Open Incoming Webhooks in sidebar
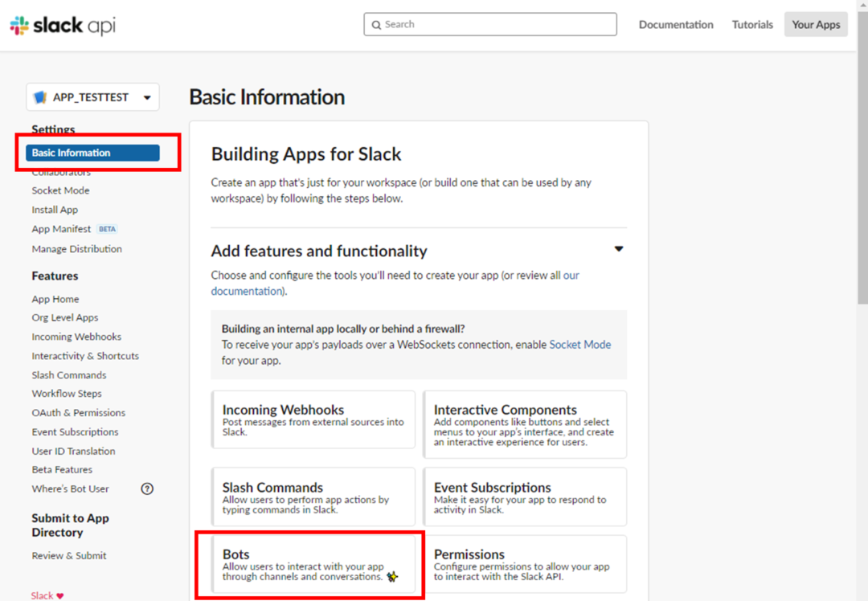This screenshot has width=868, height=601. click(x=76, y=337)
